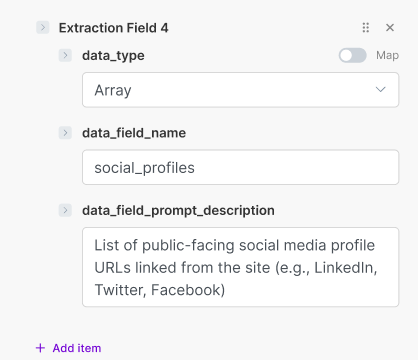Collapse the Extraction Field 4 section chevron
The height and width of the screenshot is (360, 420).
tap(43, 27)
